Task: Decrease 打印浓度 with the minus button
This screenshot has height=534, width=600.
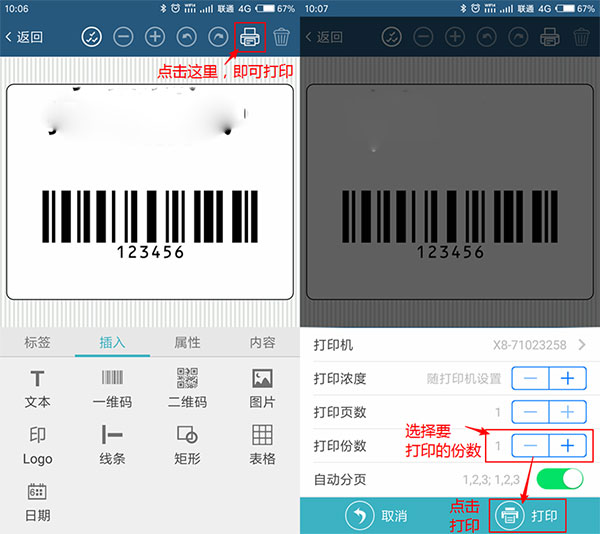Action: [x=530, y=379]
